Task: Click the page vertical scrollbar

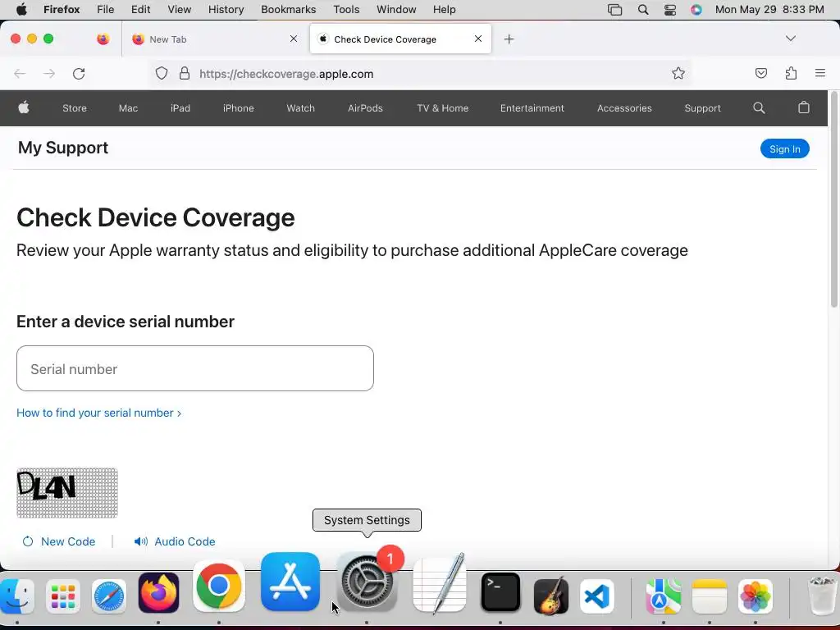Action: 833,199
